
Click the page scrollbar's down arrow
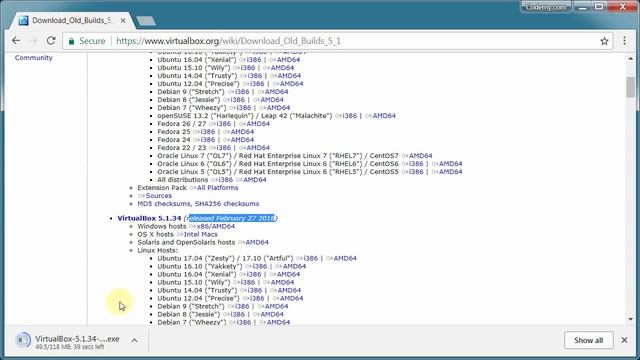(x=631, y=319)
